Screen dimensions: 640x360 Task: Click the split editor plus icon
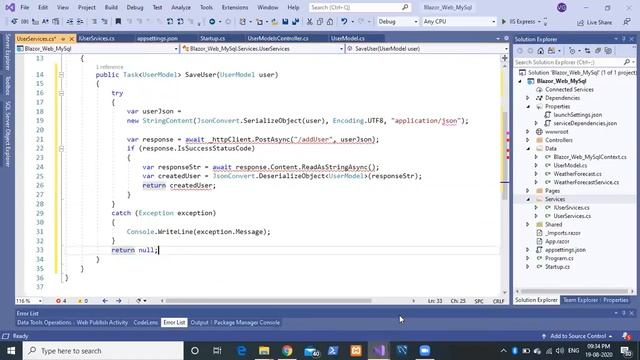504,58
